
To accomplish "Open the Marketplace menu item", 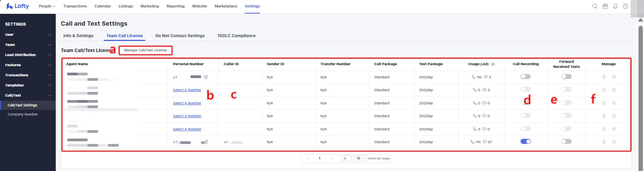I will (x=226, y=6).
